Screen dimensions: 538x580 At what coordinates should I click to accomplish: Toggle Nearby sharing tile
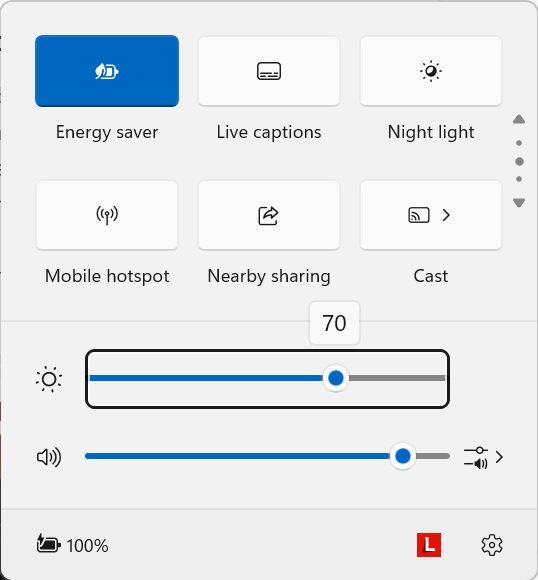269,215
